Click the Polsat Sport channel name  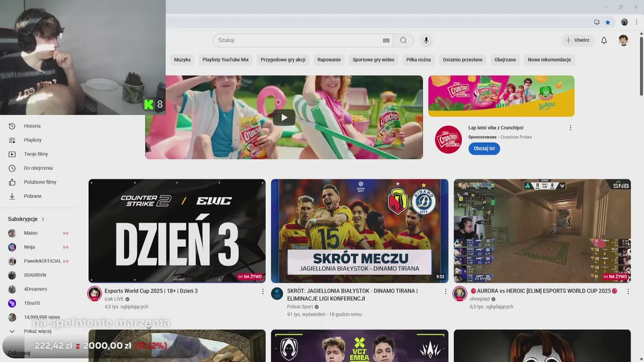click(x=300, y=307)
